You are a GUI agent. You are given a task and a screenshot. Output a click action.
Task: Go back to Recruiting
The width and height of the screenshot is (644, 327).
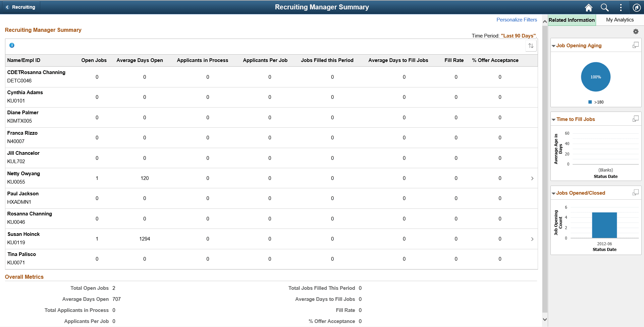pos(21,7)
